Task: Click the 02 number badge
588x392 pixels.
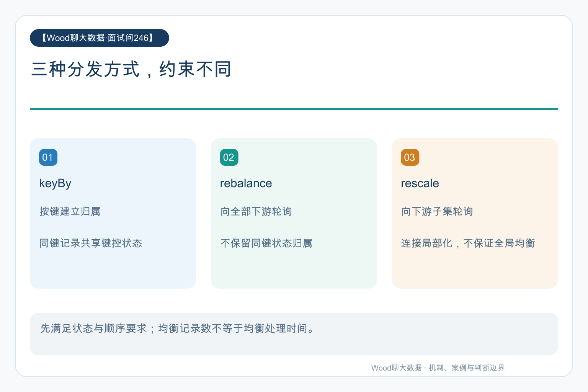Action: [x=229, y=157]
